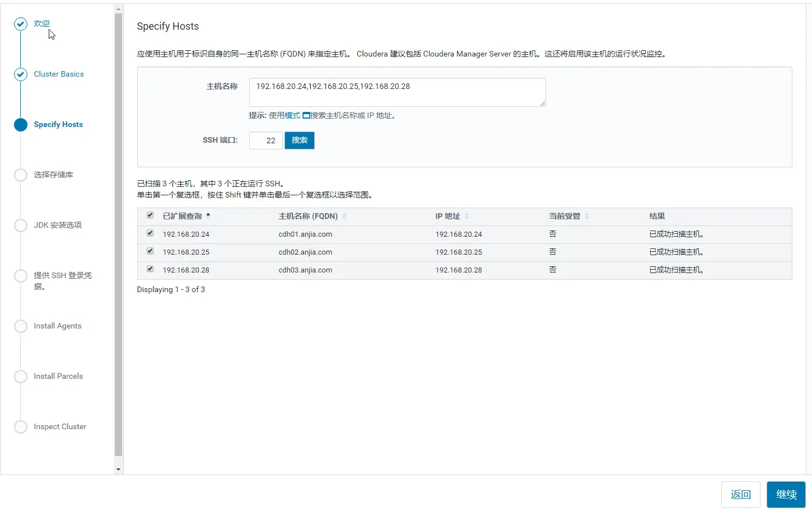Click the 结果 column header
This screenshot has width=812, height=512.
coord(657,216)
